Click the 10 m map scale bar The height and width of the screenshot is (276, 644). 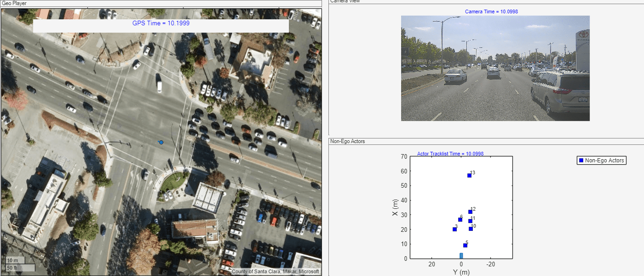point(15,260)
